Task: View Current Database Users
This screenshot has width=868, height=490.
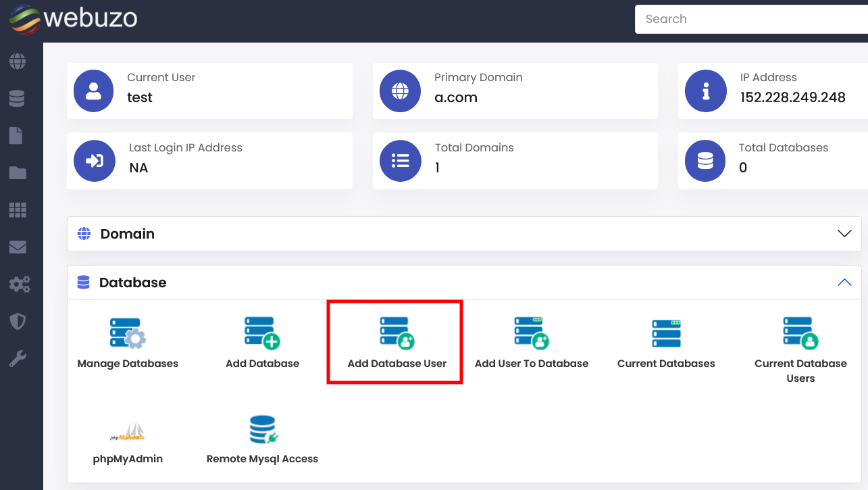Action: tap(800, 349)
